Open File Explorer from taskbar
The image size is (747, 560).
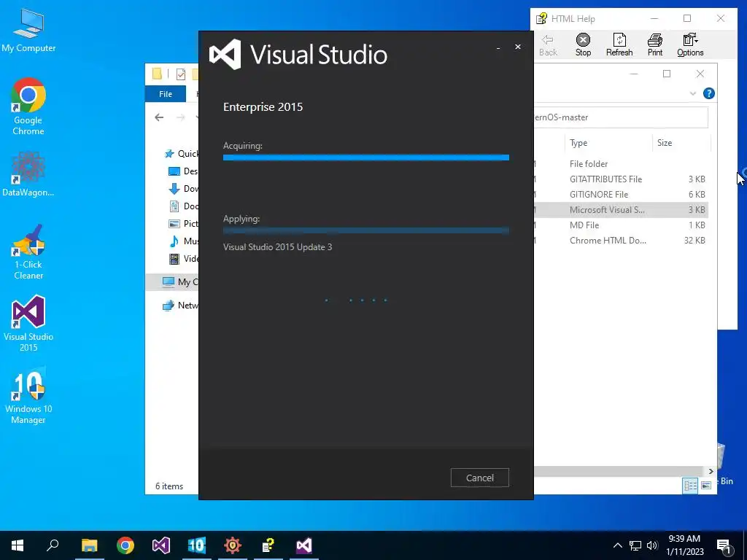pos(89,545)
